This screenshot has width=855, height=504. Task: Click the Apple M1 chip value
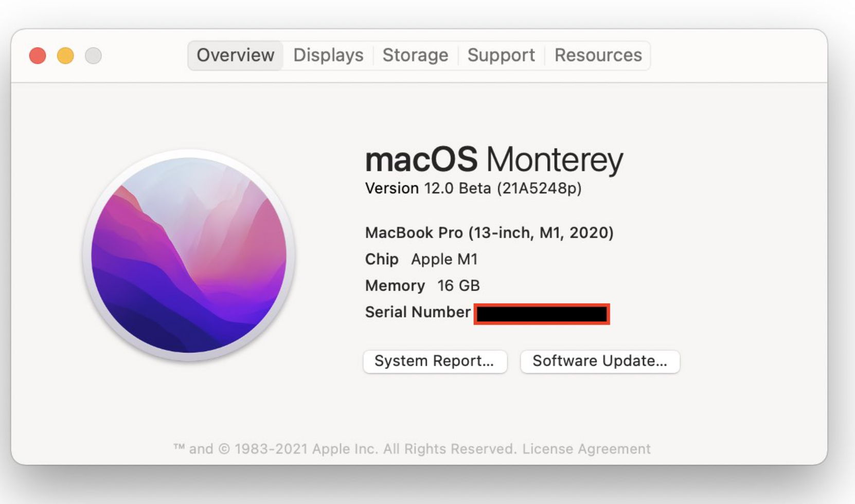444,259
